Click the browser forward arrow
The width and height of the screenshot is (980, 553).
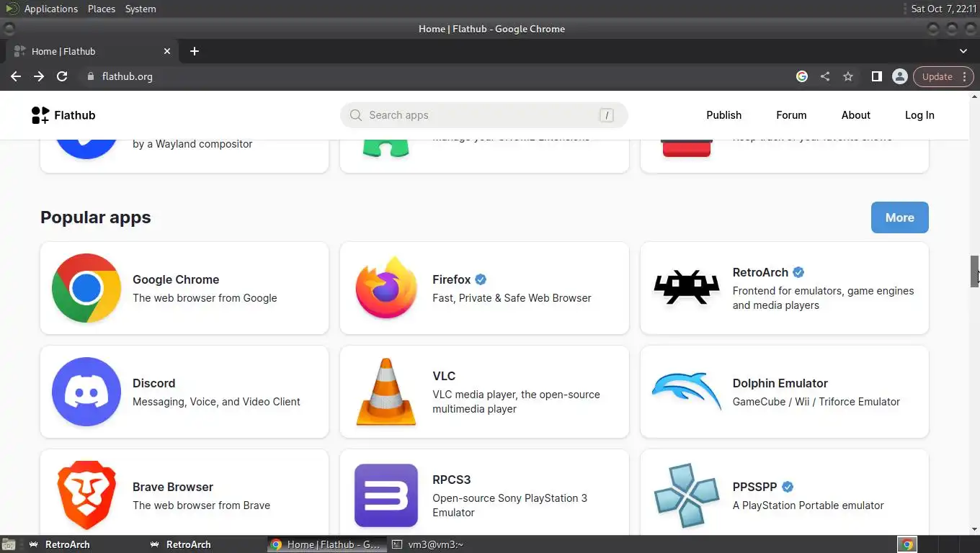coord(39,76)
